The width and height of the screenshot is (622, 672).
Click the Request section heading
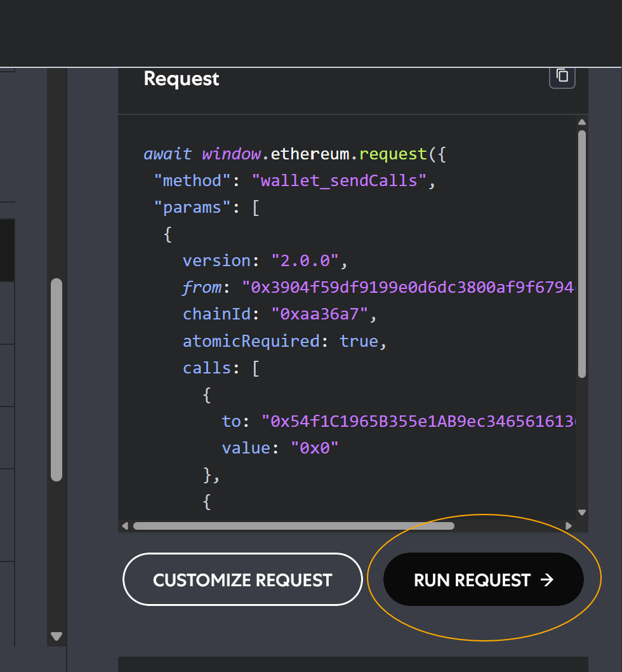pos(181,79)
